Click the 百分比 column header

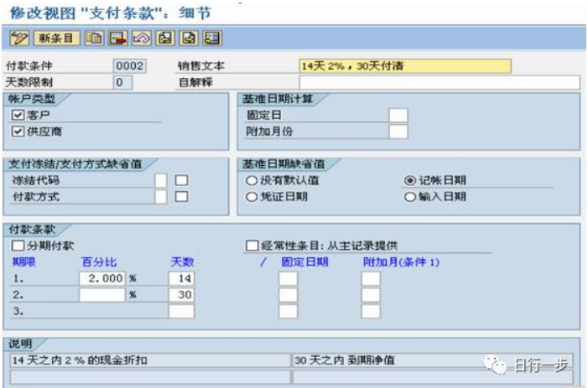click(x=99, y=262)
